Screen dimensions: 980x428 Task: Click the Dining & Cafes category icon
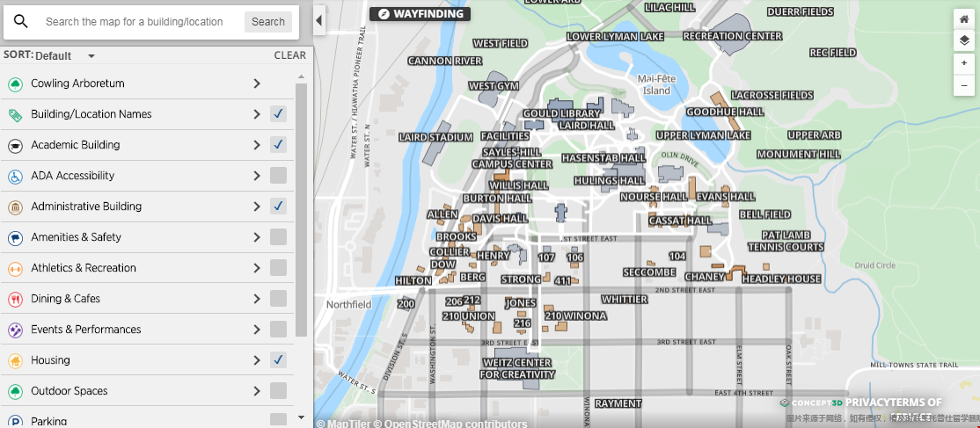15,299
